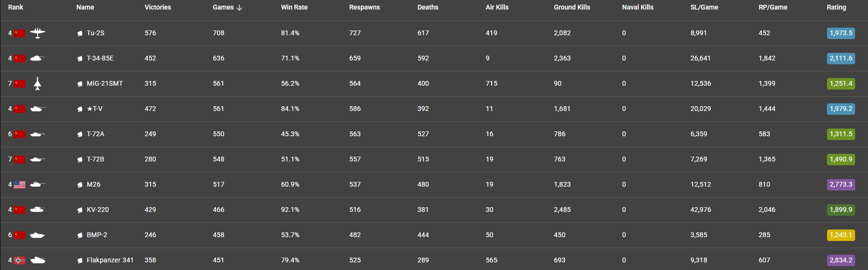Click the USA flag in M26 row
The height and width of the screenshot is (270, 868).
[20, 184]
